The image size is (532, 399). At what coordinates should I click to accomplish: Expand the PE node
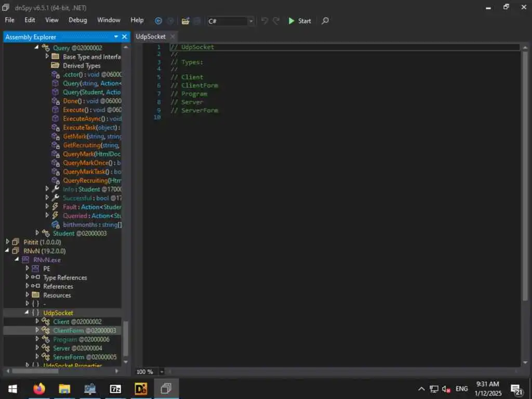click(x=27, y=268)
